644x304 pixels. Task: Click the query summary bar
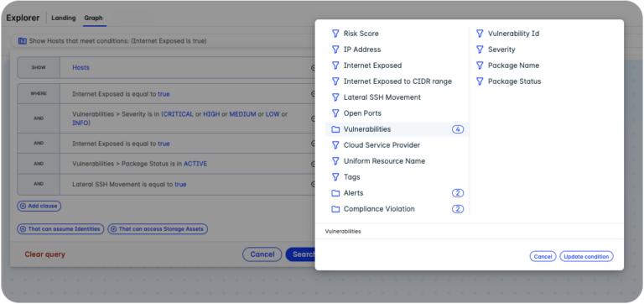pyautogui.click(x=163, y=41)
